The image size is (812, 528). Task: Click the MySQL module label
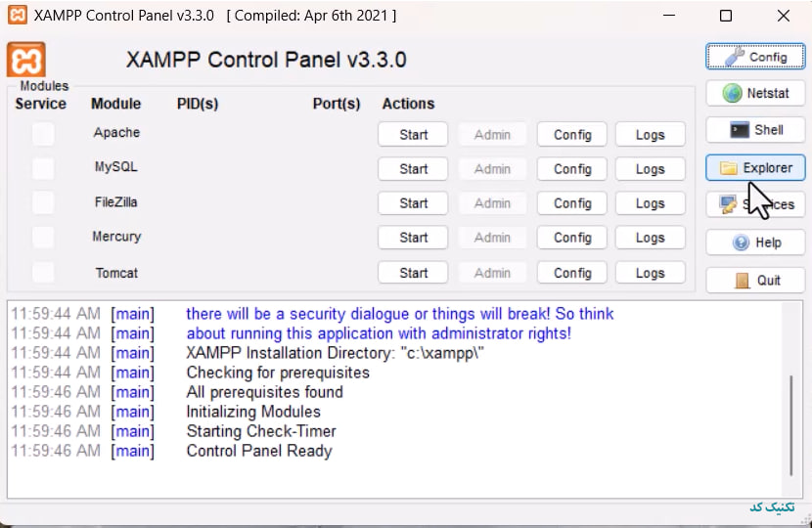[x=116, y=166]
